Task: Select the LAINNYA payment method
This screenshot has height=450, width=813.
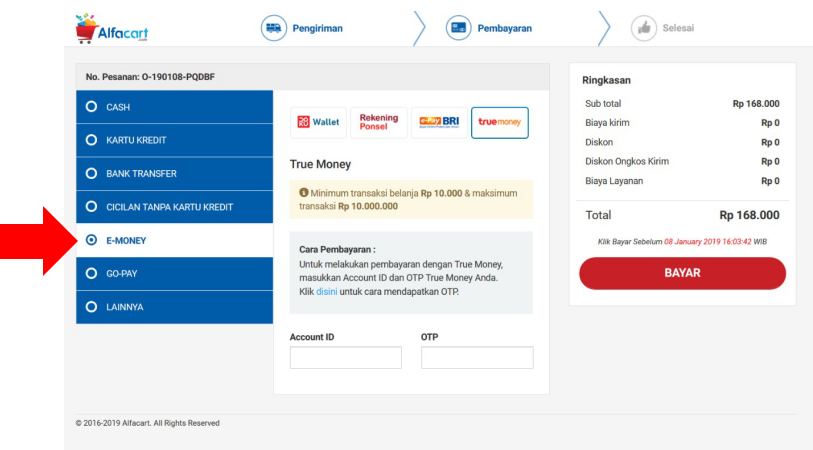Action: (x=174, y=307)
